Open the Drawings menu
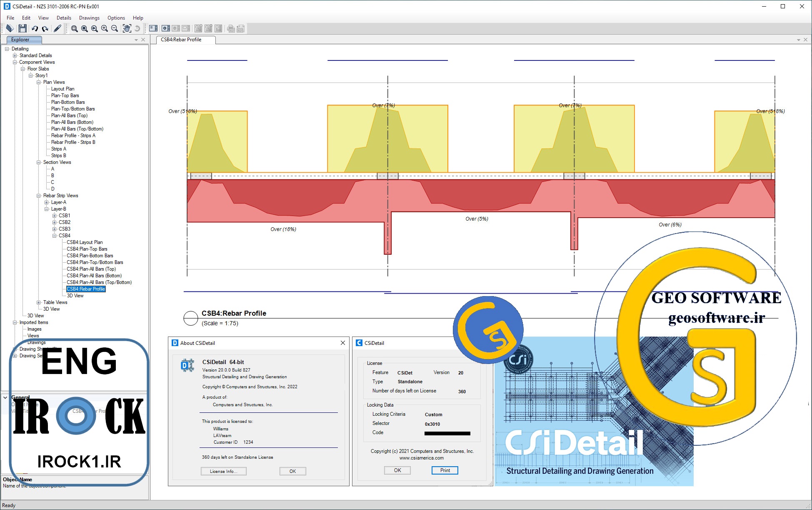Screen dimensions: 812x510 pos(89,18)
